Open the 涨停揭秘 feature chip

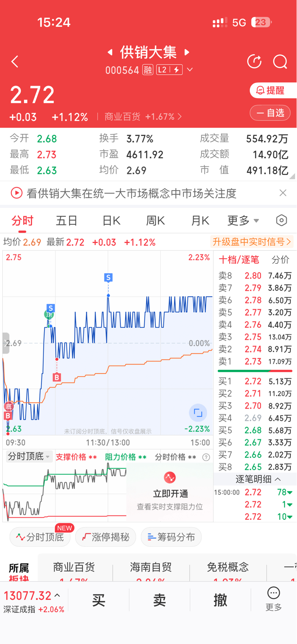tap(105, 537)
